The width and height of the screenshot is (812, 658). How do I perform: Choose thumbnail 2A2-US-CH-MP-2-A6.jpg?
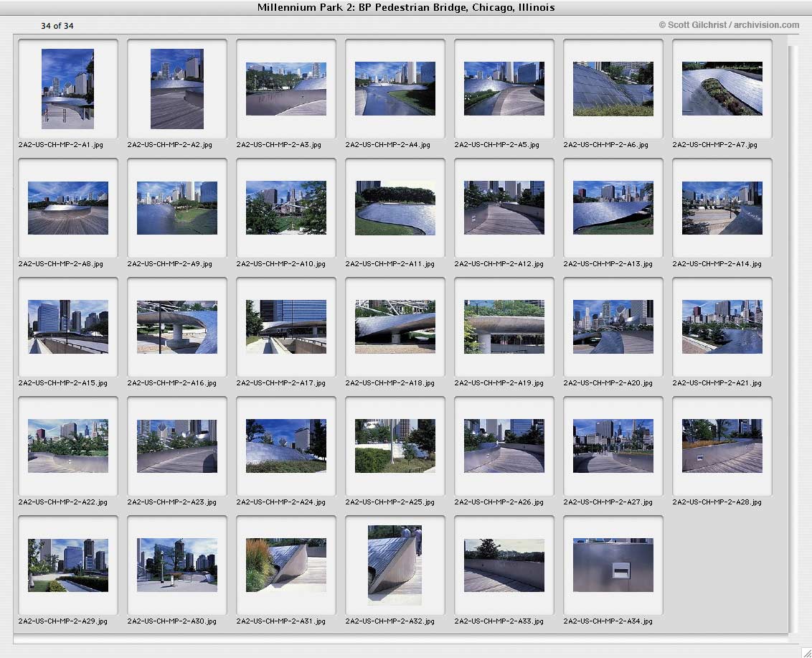pos(613,88)
